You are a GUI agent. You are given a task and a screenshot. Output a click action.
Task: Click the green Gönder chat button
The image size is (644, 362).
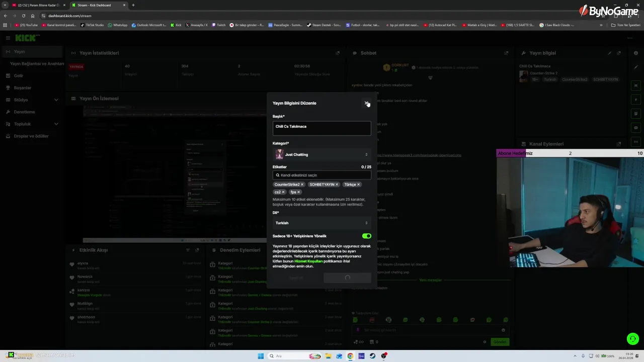coord(500,342)
